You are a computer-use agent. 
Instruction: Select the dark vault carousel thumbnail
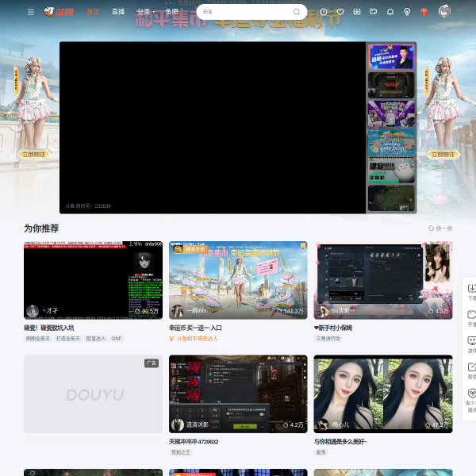(x=391, y=86)
